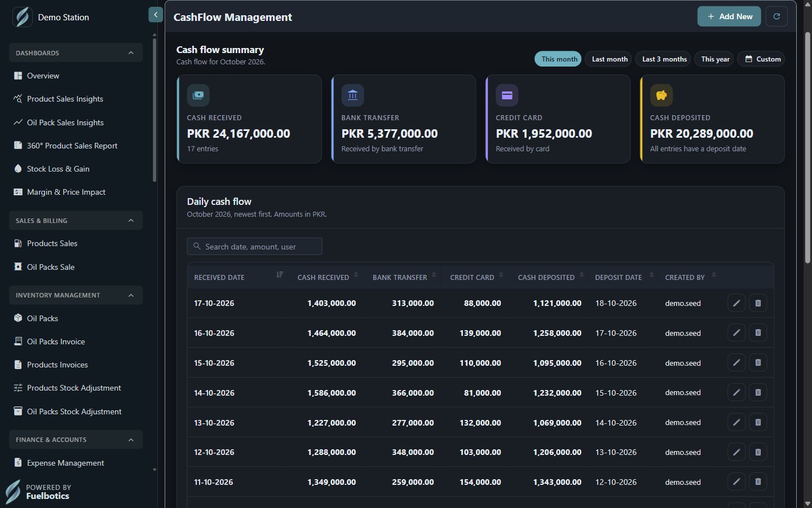Switch to This year period
The height and width of the screenshot is (508, 812).
tap(714, 59)
